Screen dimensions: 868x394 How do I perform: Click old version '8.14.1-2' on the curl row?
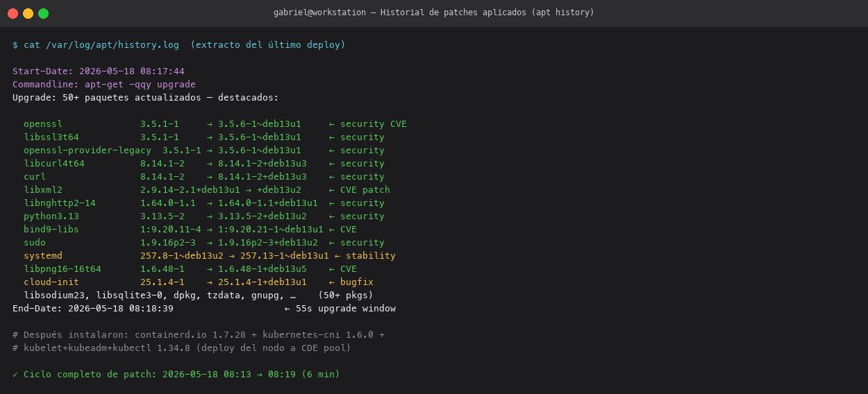point(162,177)
